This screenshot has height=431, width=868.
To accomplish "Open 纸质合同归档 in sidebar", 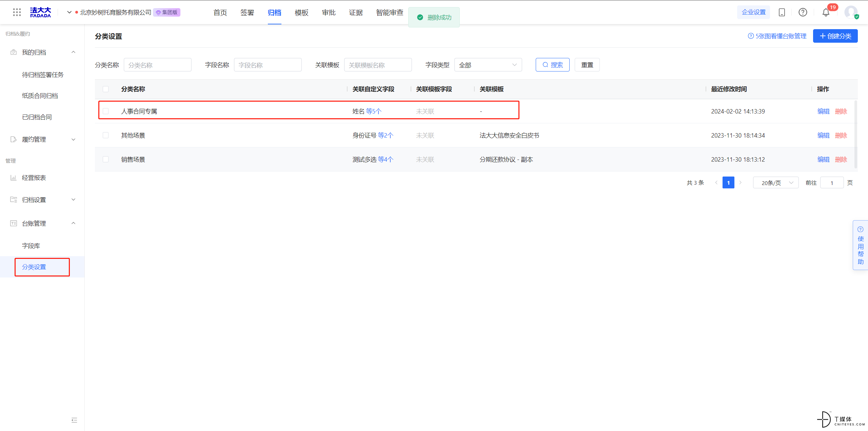I will pyautogui.click(x=40, y=96).
